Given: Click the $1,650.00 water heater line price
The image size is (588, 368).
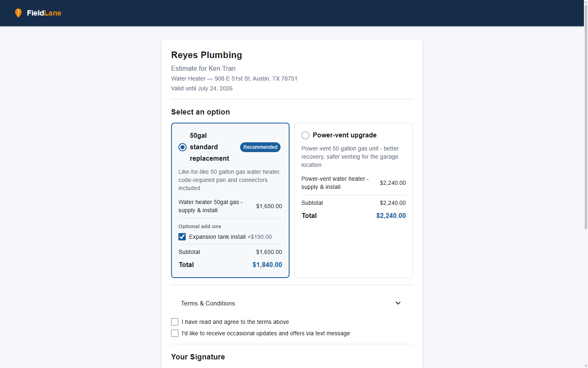Looking at the screenshot, I should [269, 206].
